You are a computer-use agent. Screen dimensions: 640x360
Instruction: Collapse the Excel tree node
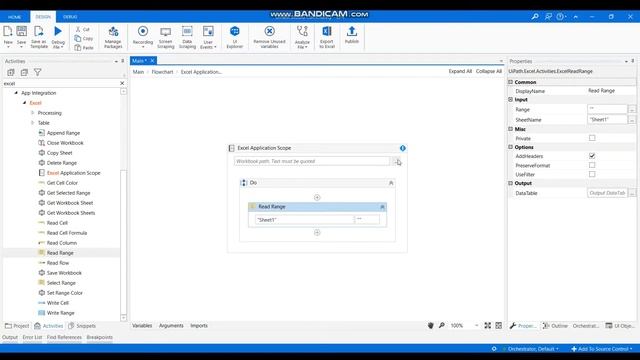[x=24, y=103]
